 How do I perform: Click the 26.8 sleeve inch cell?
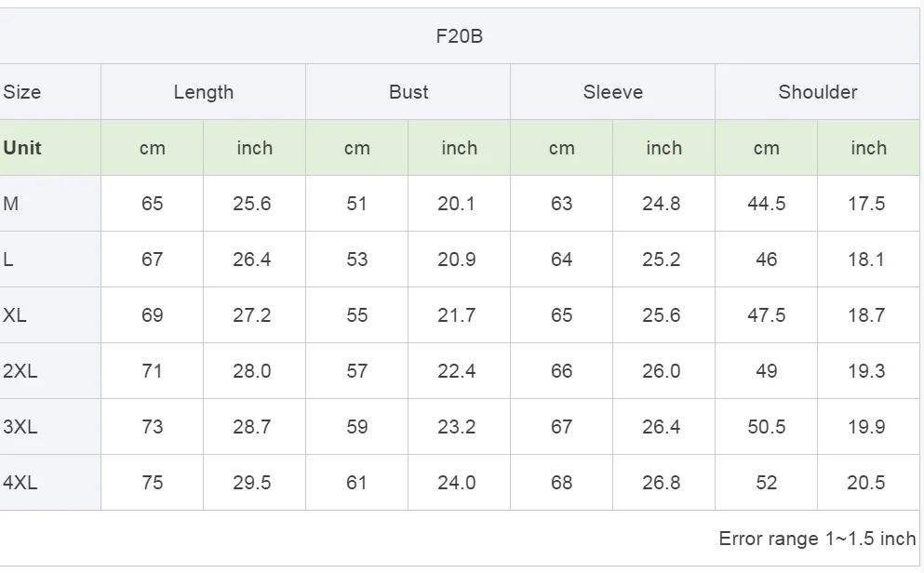[x=663, y=483]
